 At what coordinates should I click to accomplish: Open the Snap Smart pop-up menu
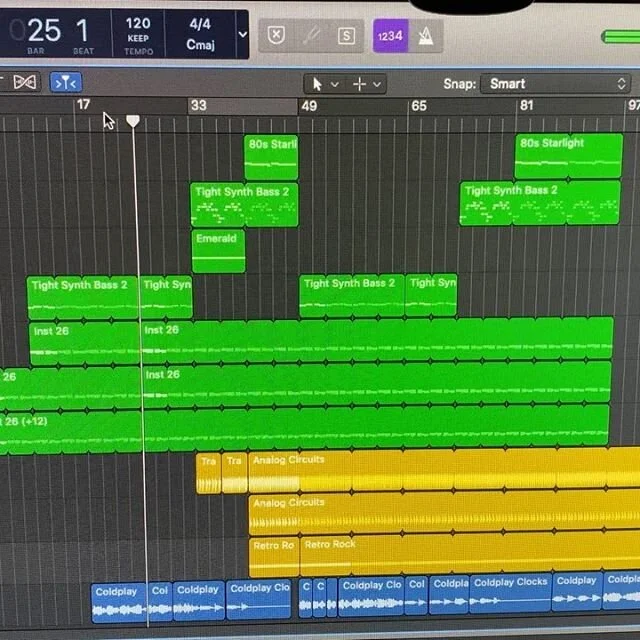(555, 84)
